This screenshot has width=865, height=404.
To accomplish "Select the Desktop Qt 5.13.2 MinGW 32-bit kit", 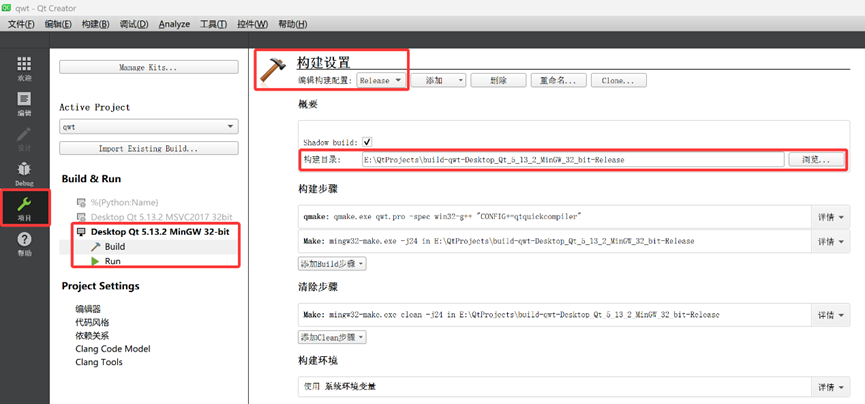I will click(x=160, y=232).
